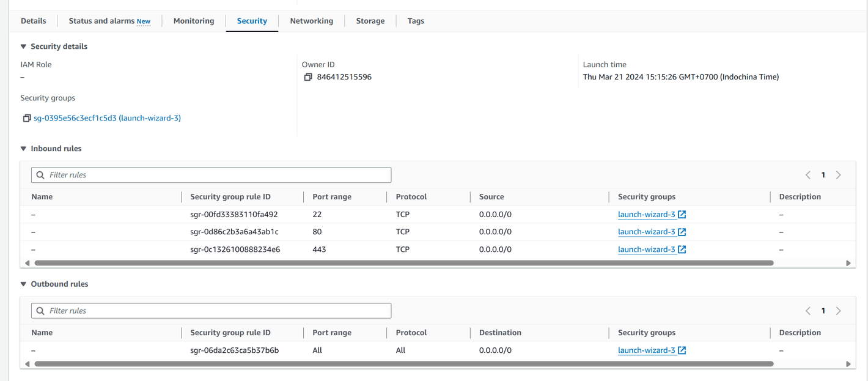
Task: Collapse the Outbound rules section
Action: click(x=23, y=284)
